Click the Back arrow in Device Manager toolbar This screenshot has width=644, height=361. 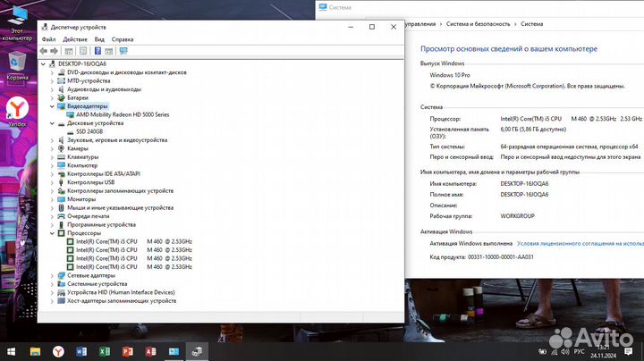[x=44, y=51]
